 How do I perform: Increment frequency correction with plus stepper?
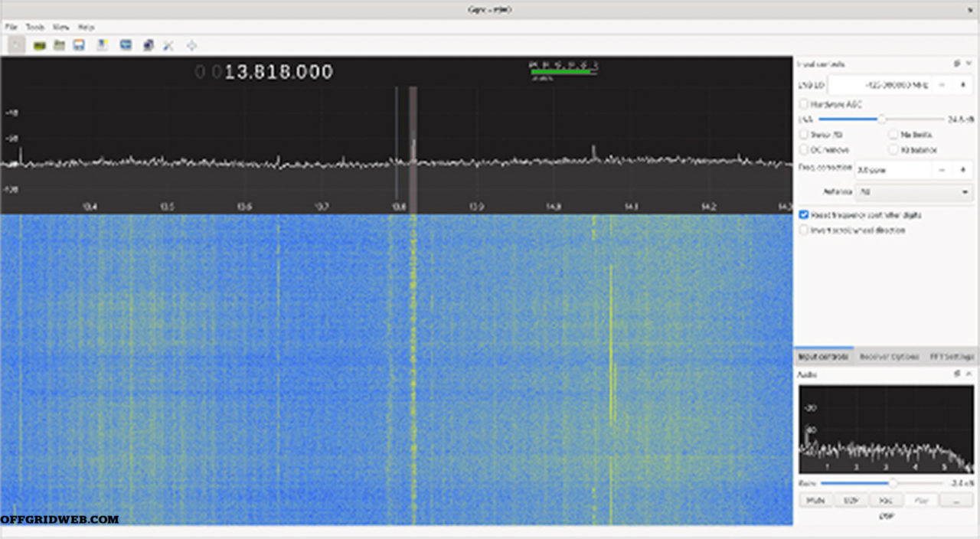click(x=962, y=169)
